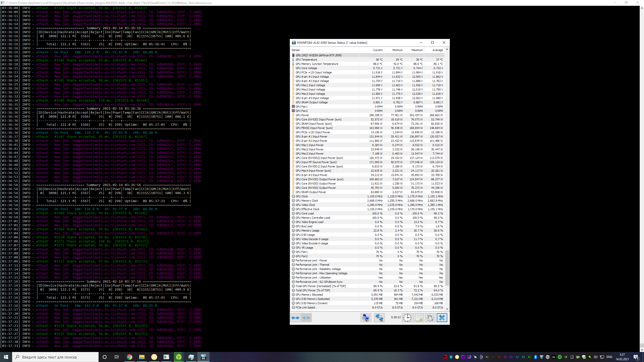Open the magnifier monitor summary button in HWiNFO
This screenshot has width=644, height=362.
click(x=366, y=318)
